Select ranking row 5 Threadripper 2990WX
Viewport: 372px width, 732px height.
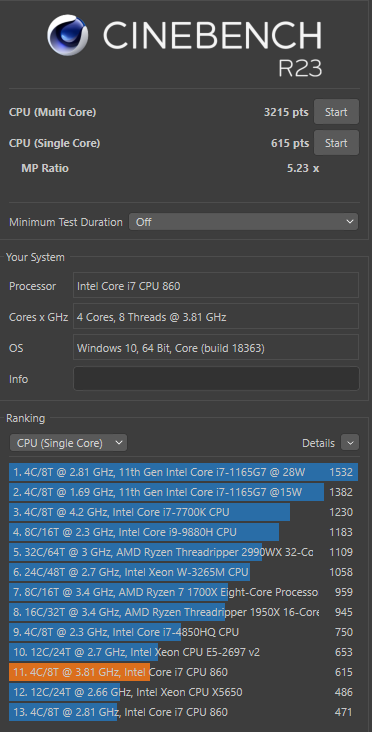coord(183,552)
